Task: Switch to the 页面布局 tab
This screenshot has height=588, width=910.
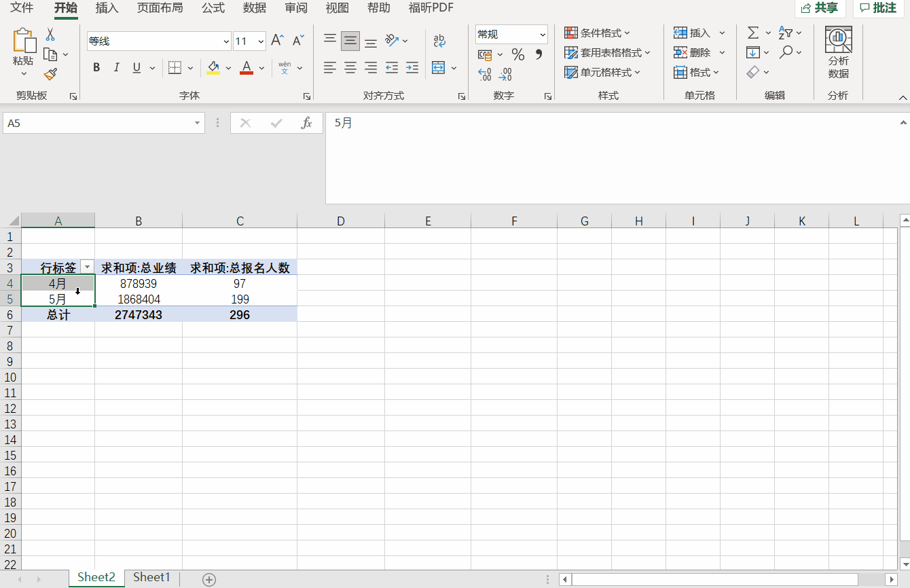Action: click(160, 8)
